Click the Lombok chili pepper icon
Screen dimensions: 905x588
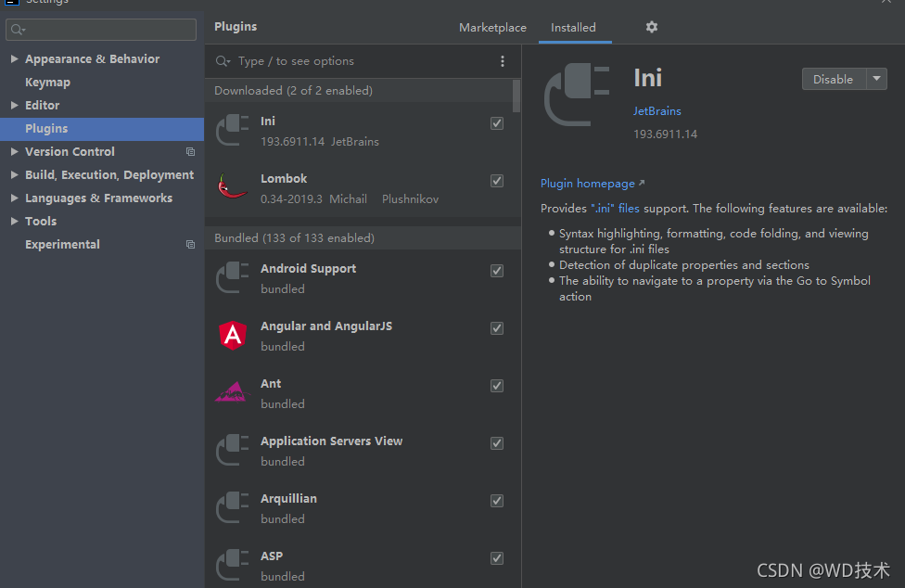coord(233,187)
